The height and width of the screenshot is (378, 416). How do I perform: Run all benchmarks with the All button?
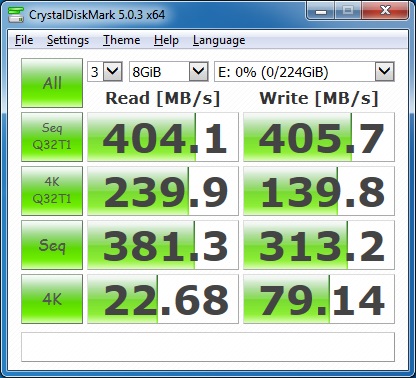pos(52,83)
